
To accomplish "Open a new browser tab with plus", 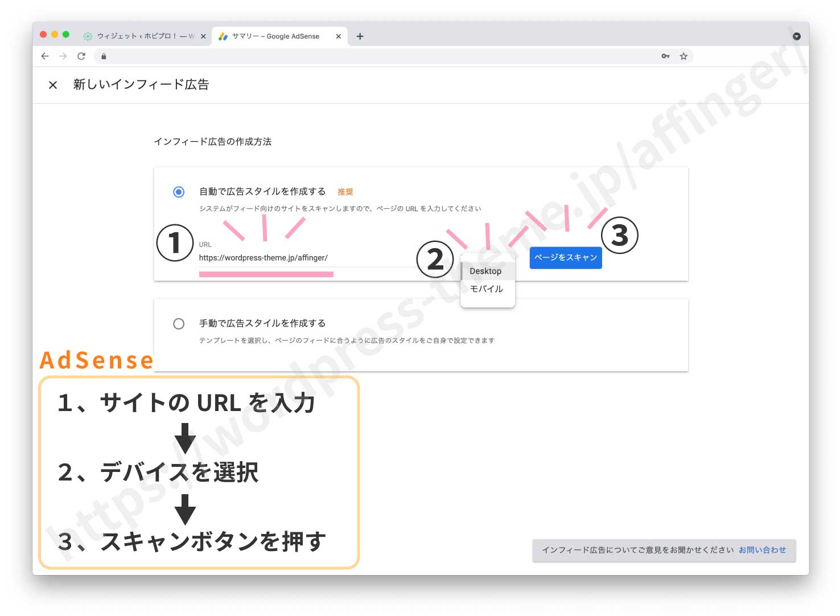I will [x=360, y=36].
